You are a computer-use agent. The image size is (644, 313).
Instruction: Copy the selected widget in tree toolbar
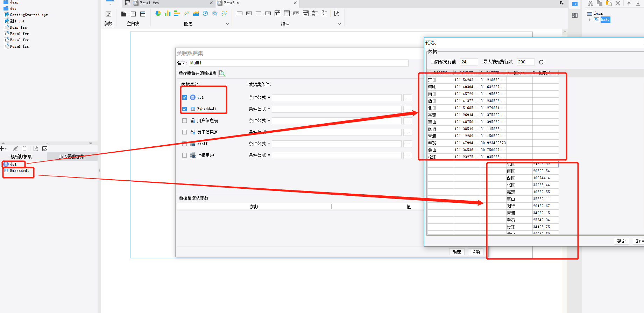(x=600, y=3)
